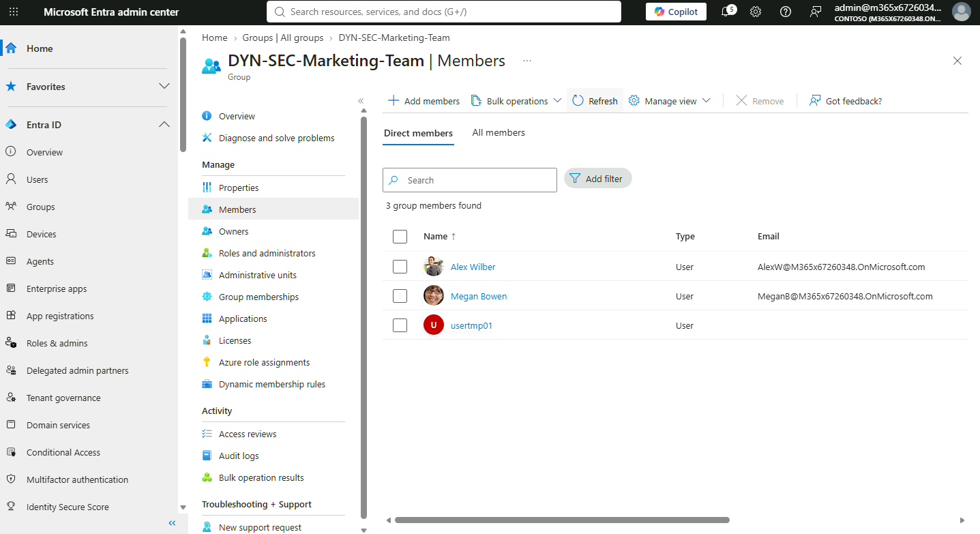This screenshot has width=980, height=534.
Task: Open the settings gear icon
Action: [756, 12]
